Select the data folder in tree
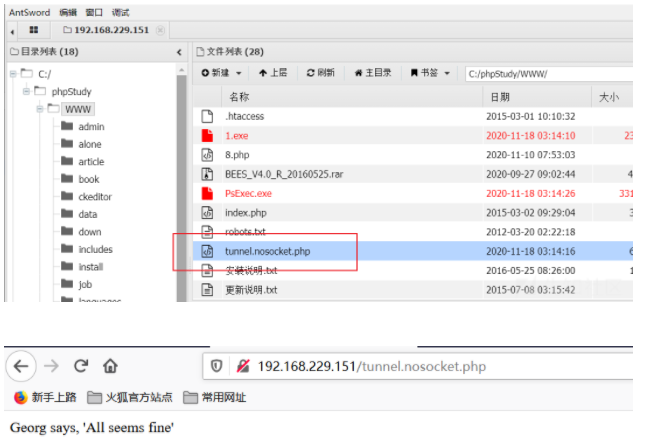This screenshot has height=438, width=649. coord(88,214)
